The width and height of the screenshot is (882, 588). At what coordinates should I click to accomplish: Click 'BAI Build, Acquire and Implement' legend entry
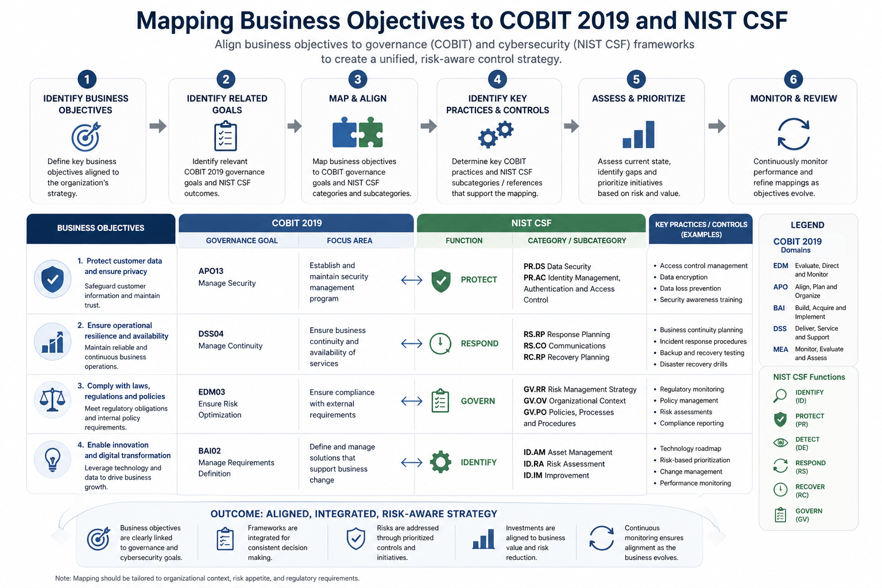click(810, 312)
